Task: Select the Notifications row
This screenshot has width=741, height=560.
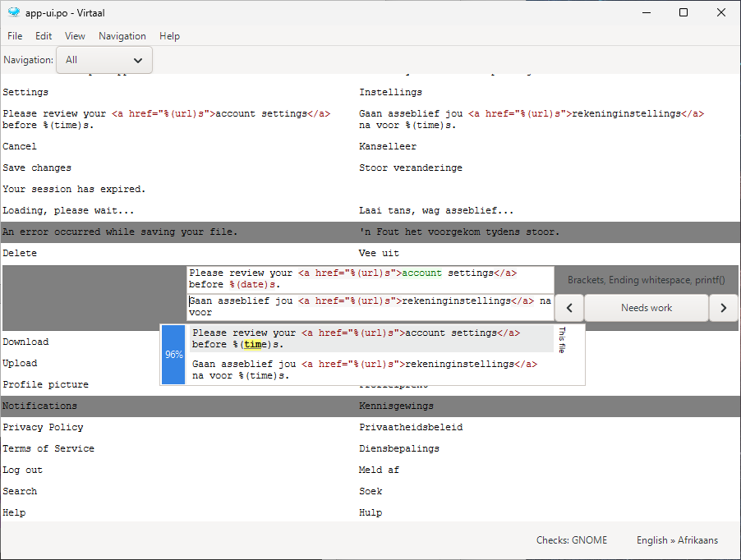Action: 370,406
